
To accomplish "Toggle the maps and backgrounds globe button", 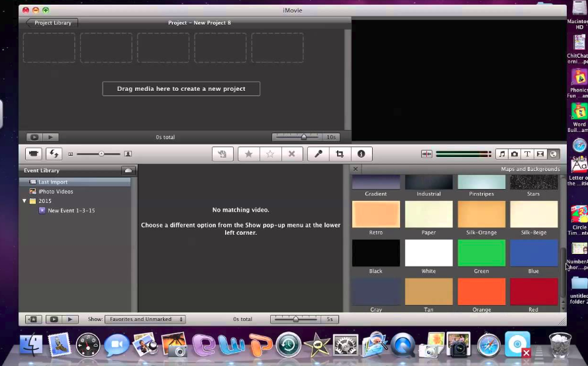I will 553,154.
